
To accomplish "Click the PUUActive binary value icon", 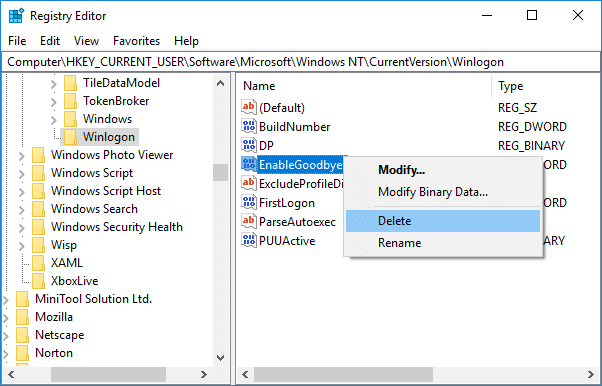I will click(249, 240).
